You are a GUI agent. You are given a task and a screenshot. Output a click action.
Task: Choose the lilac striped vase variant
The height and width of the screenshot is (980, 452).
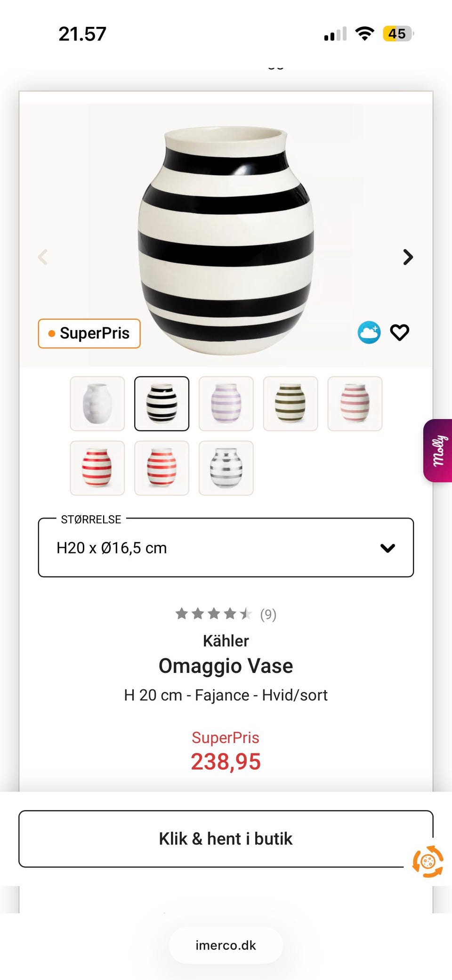226,404
